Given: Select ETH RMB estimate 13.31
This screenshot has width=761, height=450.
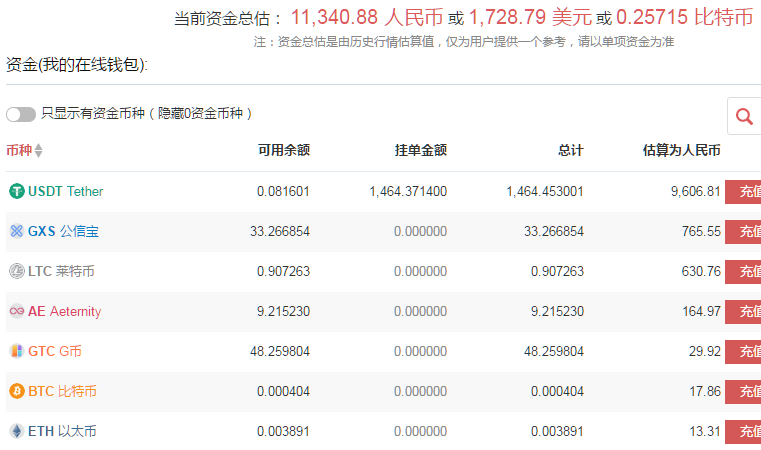Looking at the screenshot, I should [705, 431].
